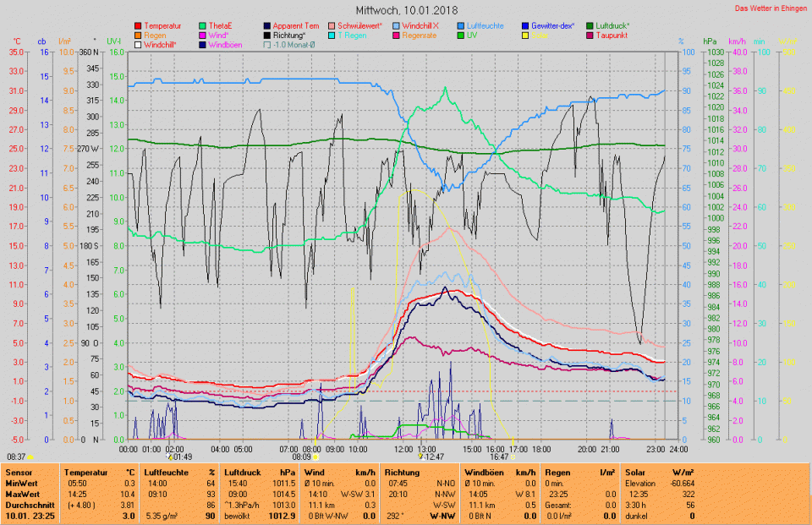Click the crimson Taupunkt legend square

tap(589, 36)
